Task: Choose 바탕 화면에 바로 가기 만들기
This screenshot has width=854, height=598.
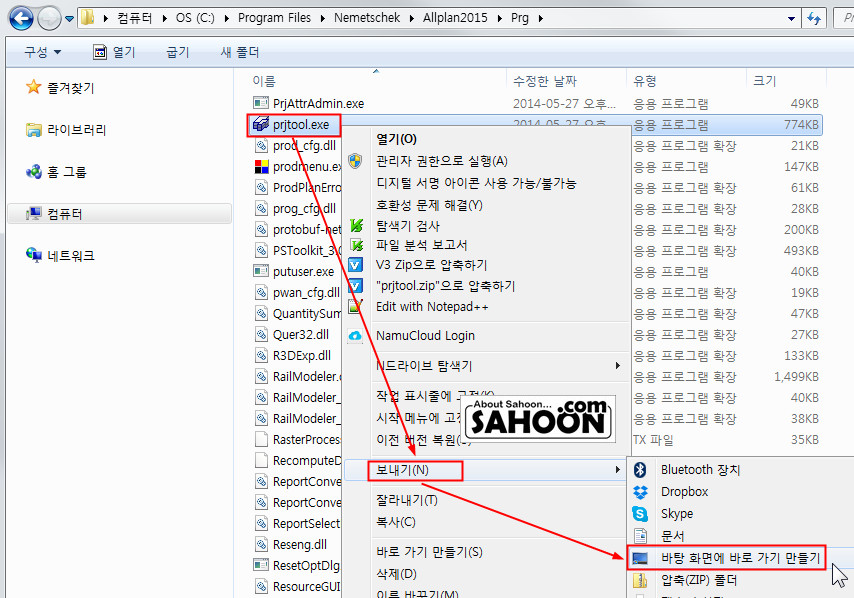Action: [x=740, y=558]
